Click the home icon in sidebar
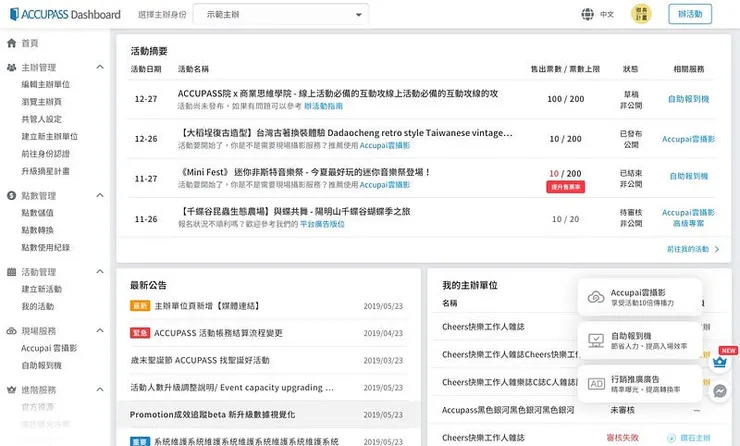The height and width of the screenshot is (446, 740). [x=11, y=43]
